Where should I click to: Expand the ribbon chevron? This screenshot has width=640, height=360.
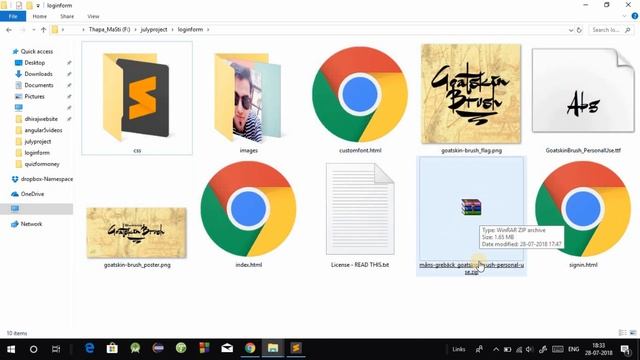coord(624,16)
